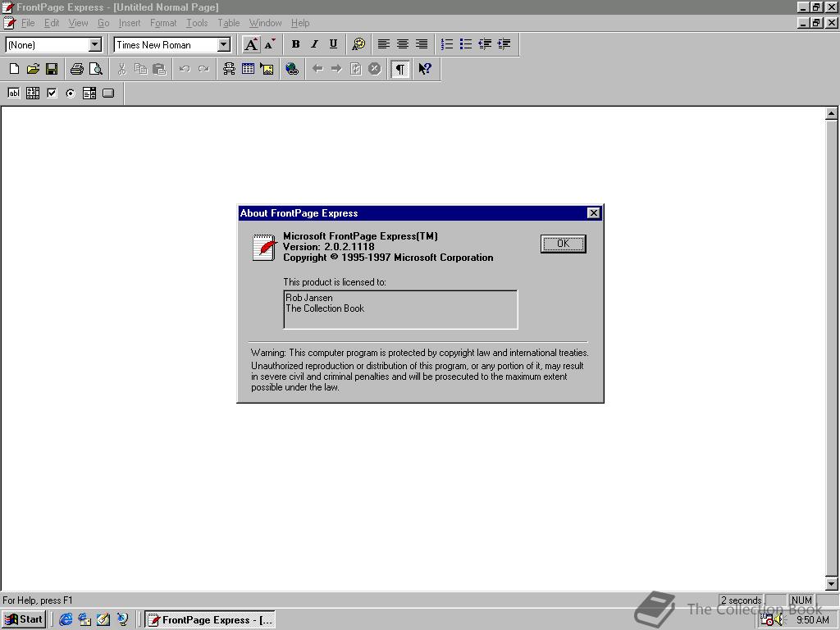Click the Paste clipboard icon
Image resolution: width=840 pixels, height=630 pixels.
(159, 69)
